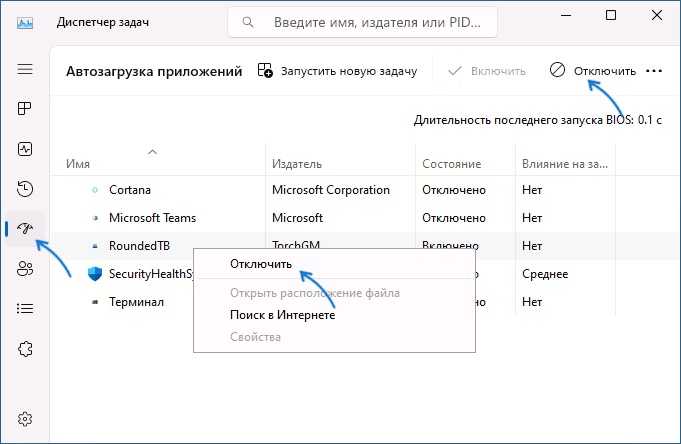Click the RoundedTB row icon
Viewport: 681px width, 444px height.
point(96,246)
